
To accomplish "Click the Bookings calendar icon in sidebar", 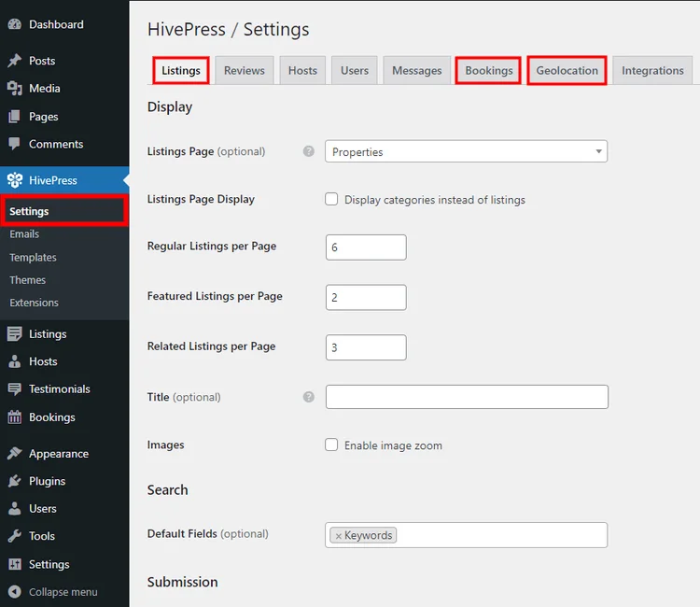I will [15, 417].
